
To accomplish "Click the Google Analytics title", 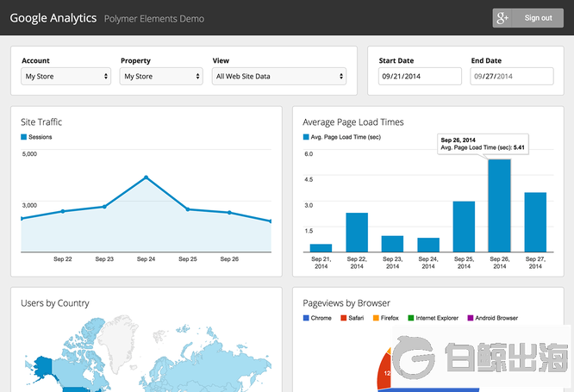I will pos(53,18).
